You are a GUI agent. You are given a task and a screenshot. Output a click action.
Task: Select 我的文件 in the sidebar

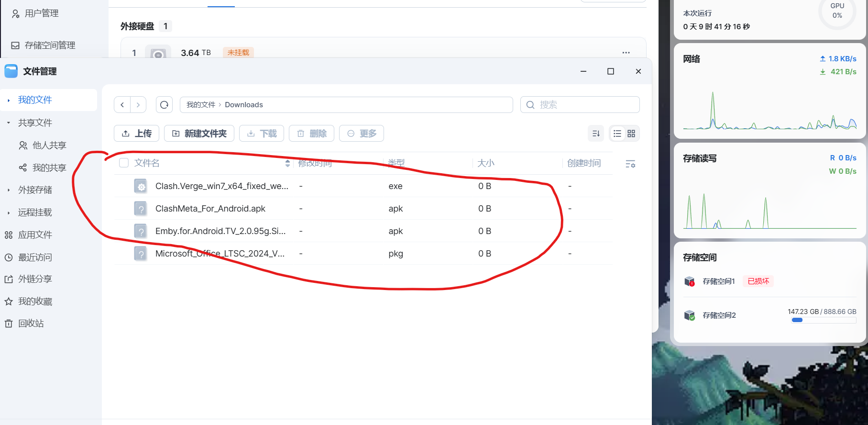point(35,100)
